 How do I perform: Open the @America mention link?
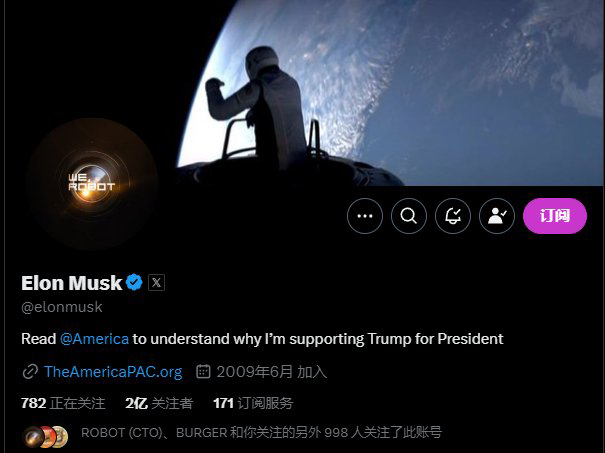point(94,339)
